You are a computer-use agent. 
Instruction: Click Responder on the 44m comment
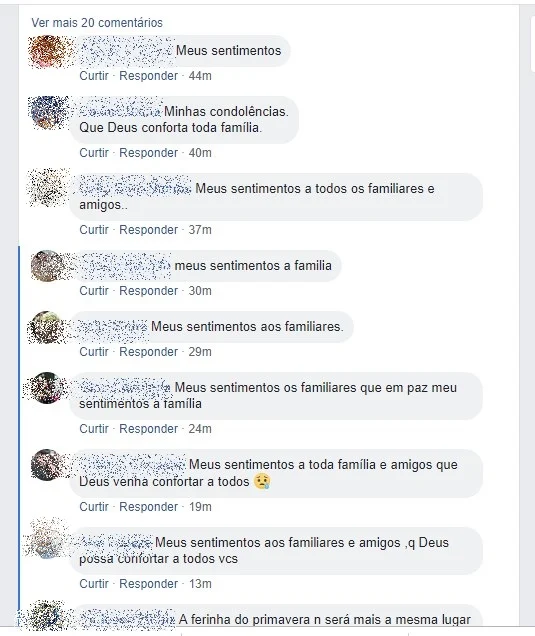point(148,76)
